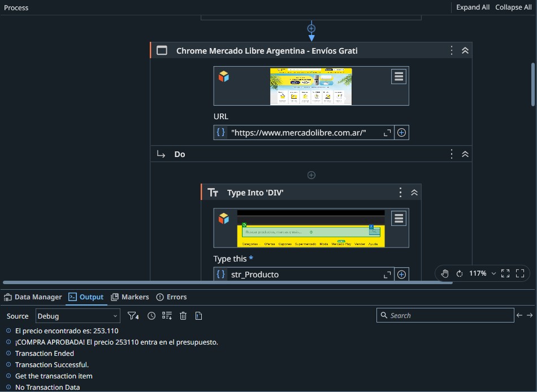Add activity with plus inside Do
Image resolution: width=537 pixels, height=392 pixels.
311,175
